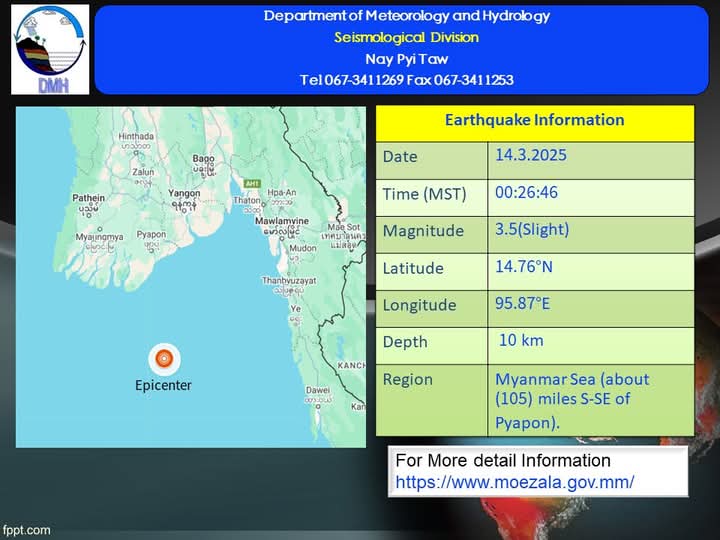This screenshot has height=540, width=720.
Task: Select the depth value 10 km
Action: [x=521, y=340]
